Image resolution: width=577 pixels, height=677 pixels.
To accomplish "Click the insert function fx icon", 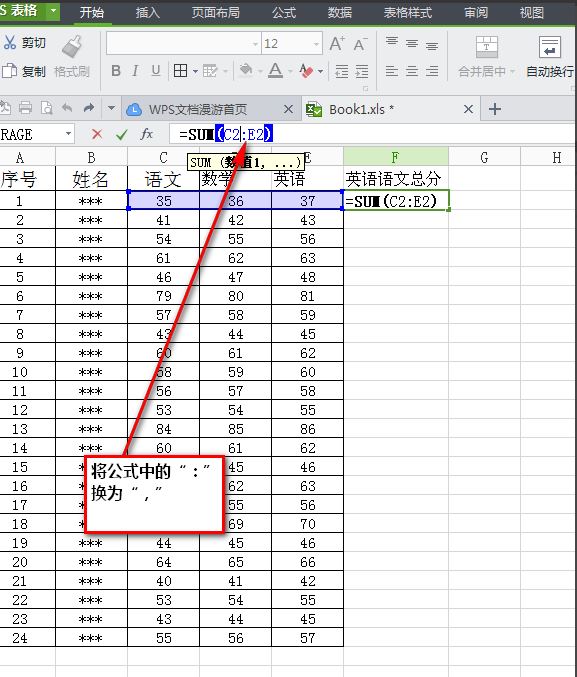I will (x=147, y=134).
